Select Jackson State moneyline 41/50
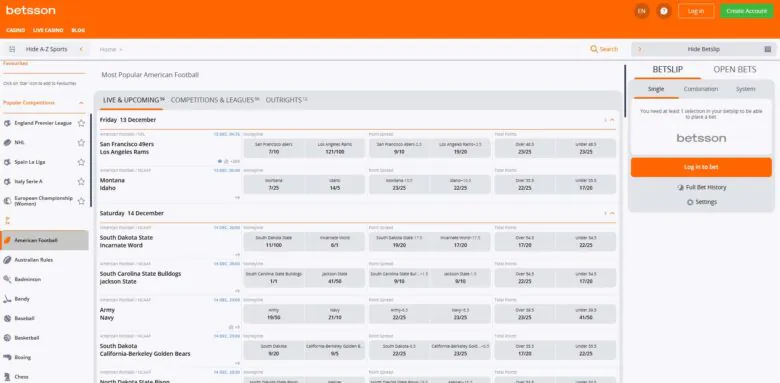The height and width of the screenshot is (383, 780). pos(335,278)
